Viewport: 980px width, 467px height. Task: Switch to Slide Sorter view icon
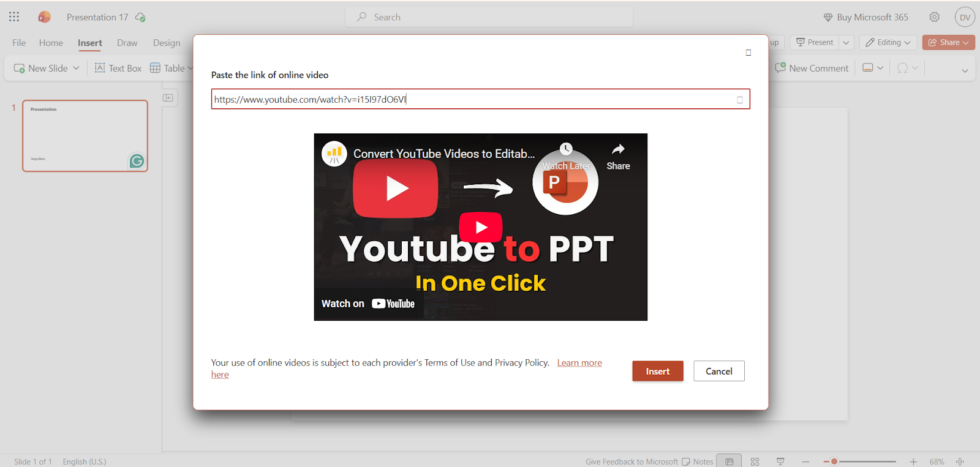(755, 461)
